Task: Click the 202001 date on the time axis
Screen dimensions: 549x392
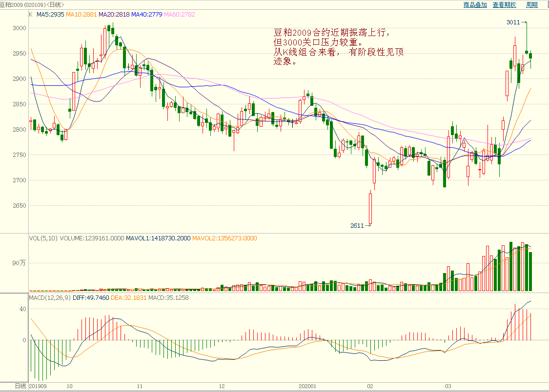Action: (x=307, y=386)
